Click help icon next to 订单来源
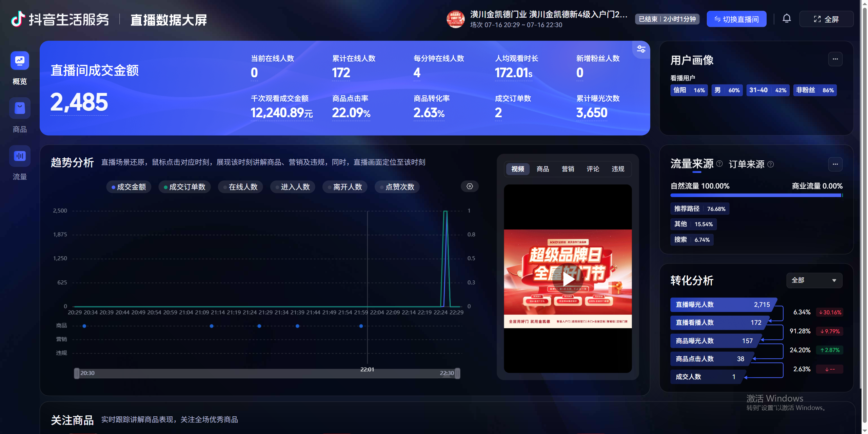The height and width of the screenshot is (434, 868). (770, 164)
